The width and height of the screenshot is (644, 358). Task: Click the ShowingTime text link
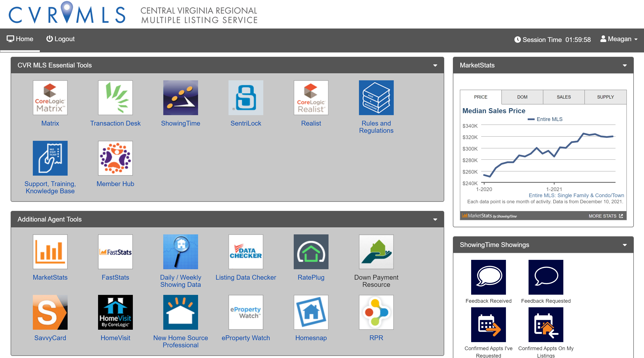point(180,123)
